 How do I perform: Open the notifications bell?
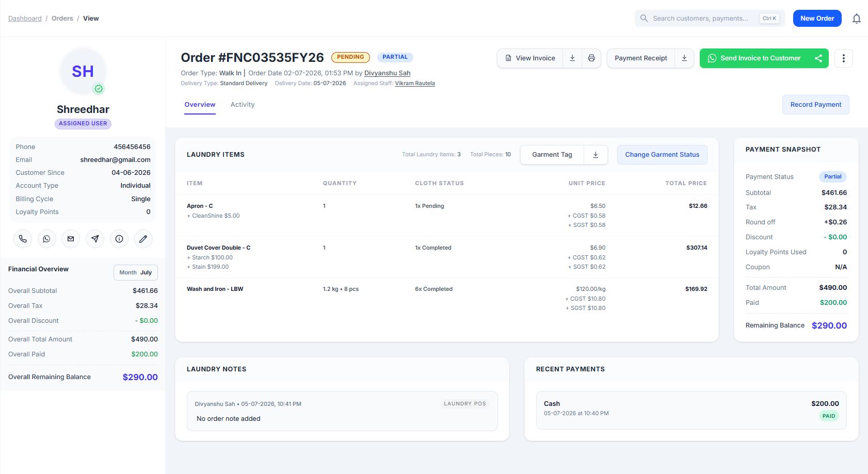tap(856, 19)
